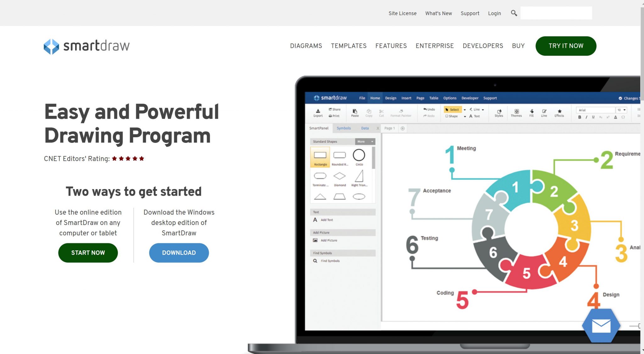644x354 pixels.
Task: Select the Rectangle shape in Standard Shapes
Action: [320, 157]
